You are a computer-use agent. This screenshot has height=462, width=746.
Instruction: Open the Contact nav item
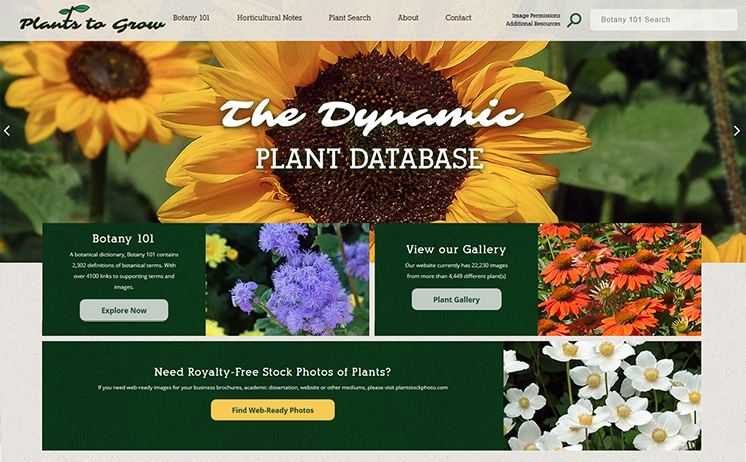(x=458, y=18)
